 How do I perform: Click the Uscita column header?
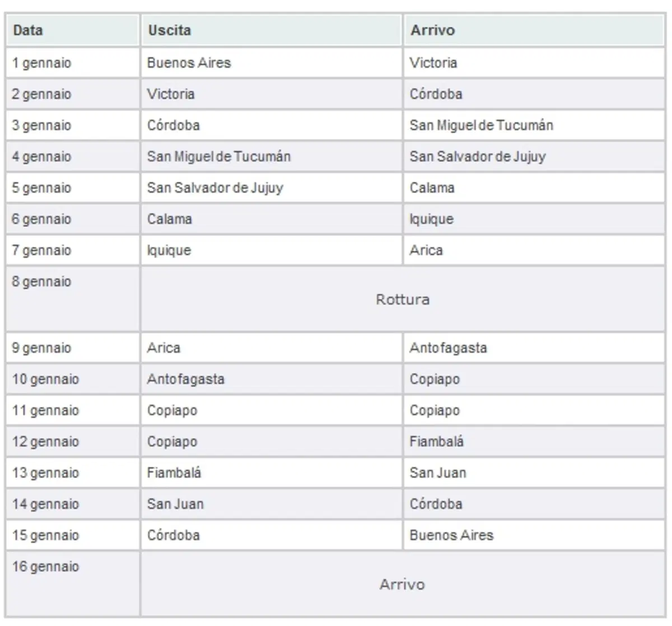point(272,30)
